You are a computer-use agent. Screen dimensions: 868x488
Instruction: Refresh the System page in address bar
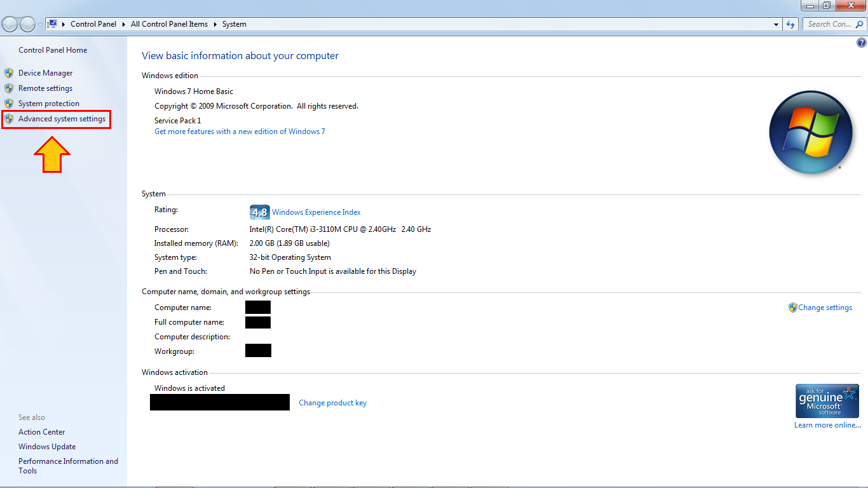(x=790, y=24)
